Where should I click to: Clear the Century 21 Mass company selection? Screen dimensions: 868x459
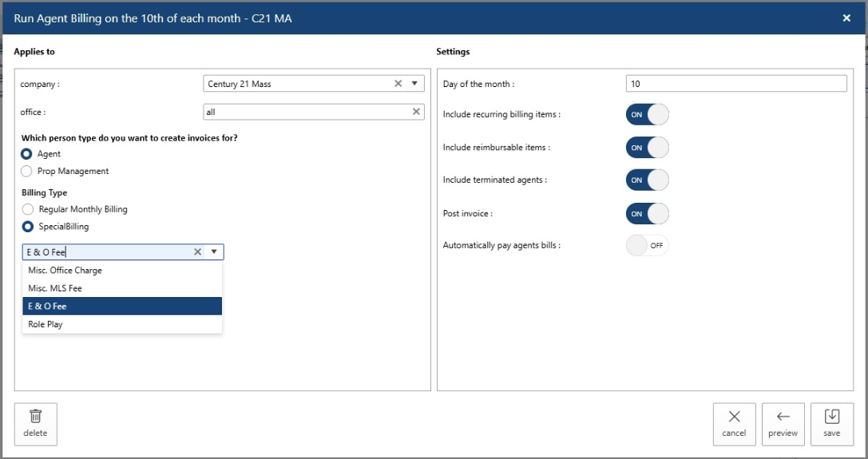click(398, 84)
